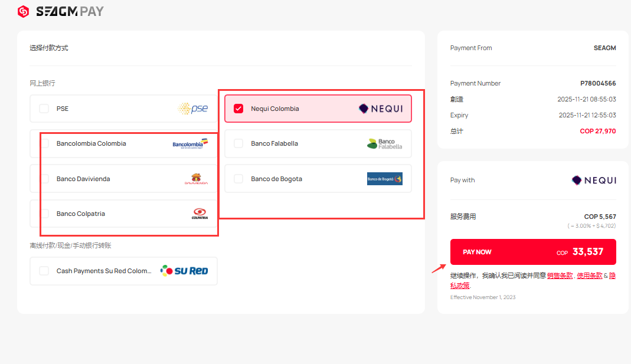Uncheck the Nequi Colombia checkbox

[x=238, y=109]
